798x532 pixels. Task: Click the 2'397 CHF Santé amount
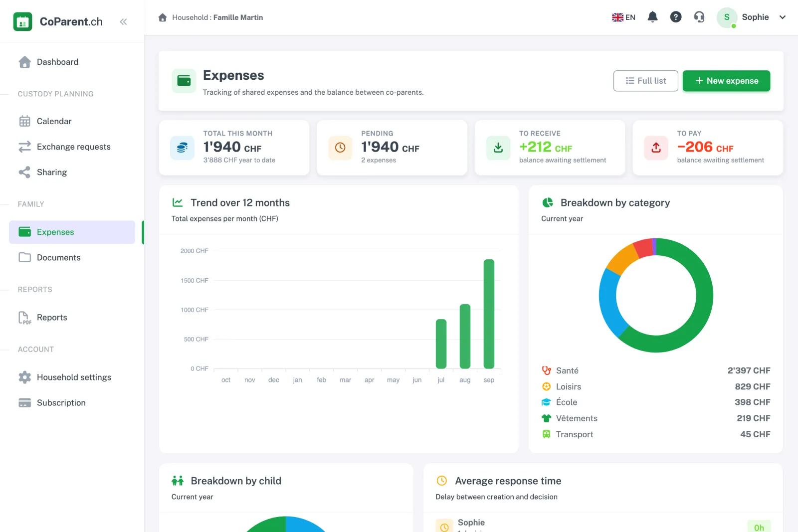click(749, 370)
